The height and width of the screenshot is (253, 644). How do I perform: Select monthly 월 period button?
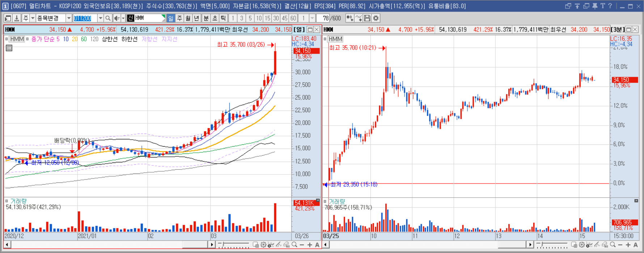(188, 18)
